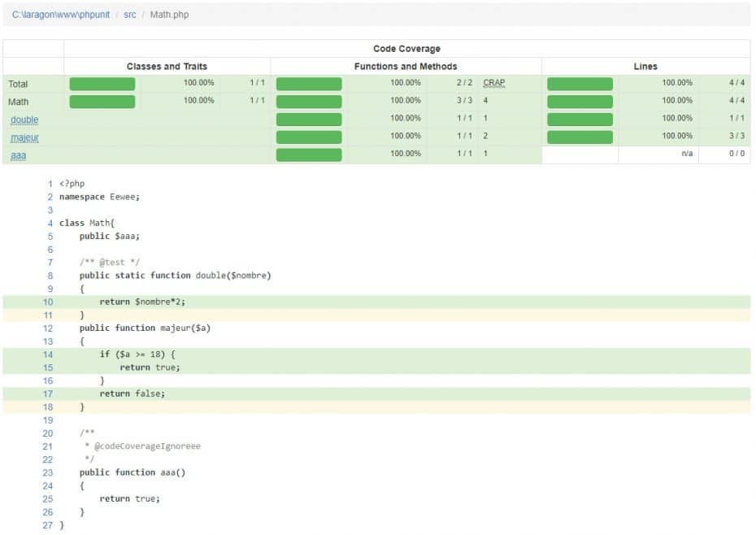Click the 'namespace Eewee;' code line
756x535 pixels.
[x=99, y=197]
